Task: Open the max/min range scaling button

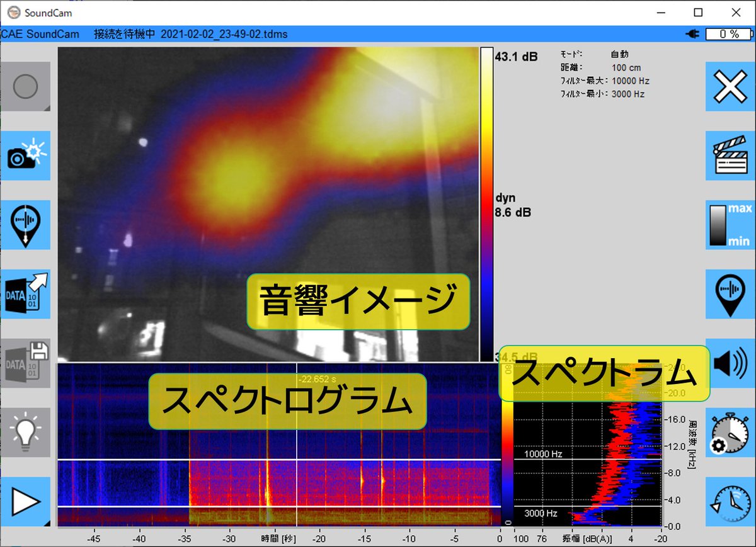Action: coord(730,225)
